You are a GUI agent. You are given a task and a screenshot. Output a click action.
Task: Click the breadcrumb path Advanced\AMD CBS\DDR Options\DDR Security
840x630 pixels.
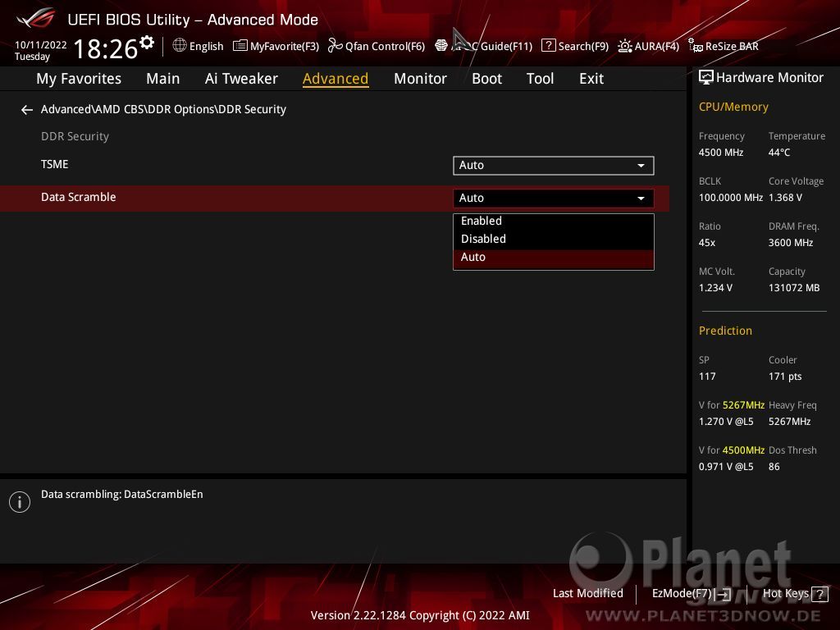(x=163, y=109)
